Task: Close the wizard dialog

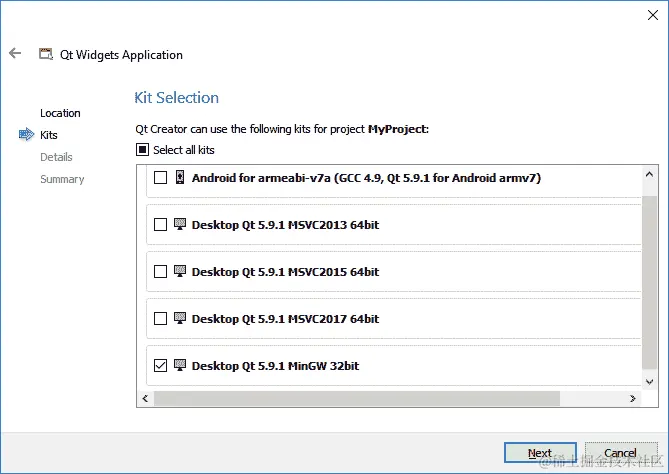Action: point(653,15)
